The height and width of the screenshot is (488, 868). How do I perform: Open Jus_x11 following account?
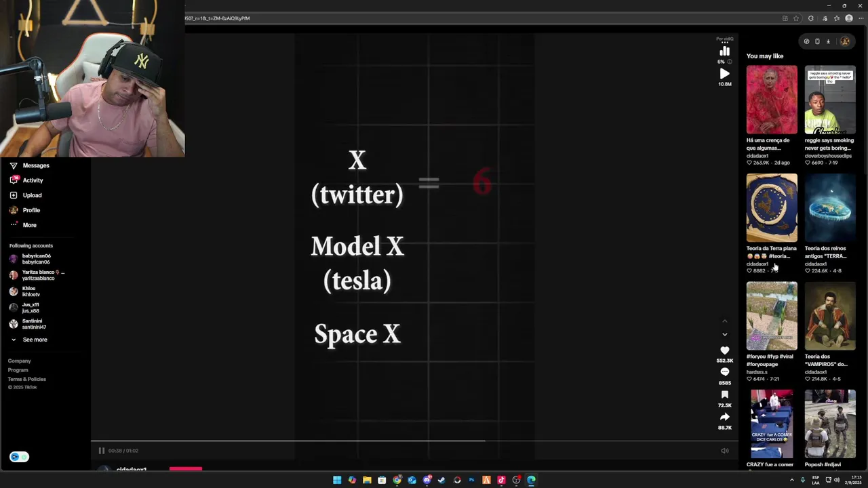25,308
